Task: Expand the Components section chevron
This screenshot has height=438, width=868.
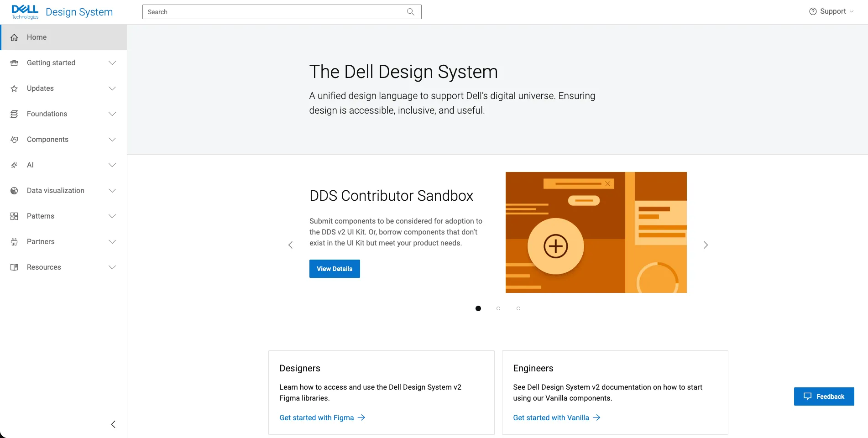Action: [x=112, y=140]
